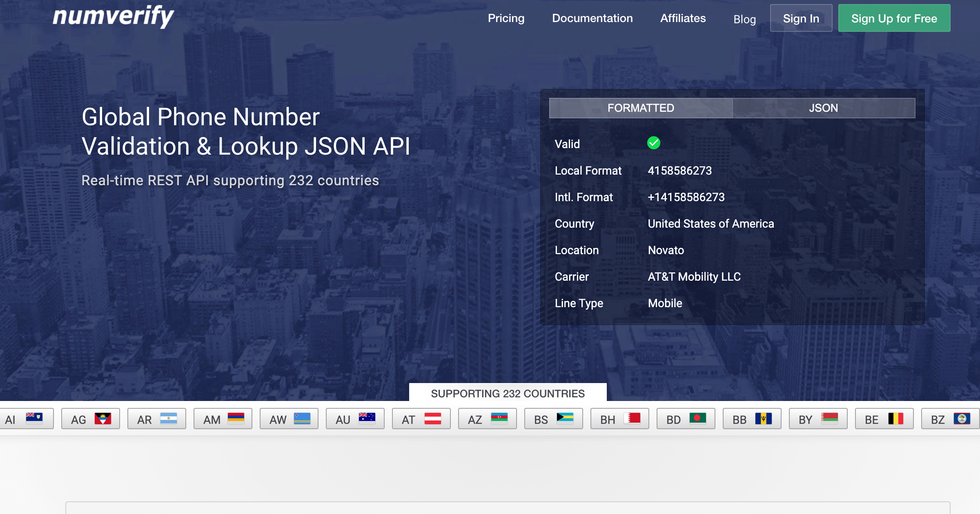Switch to the JSON tab
This screenshot has width=980, height=514.
pos(823,108)
